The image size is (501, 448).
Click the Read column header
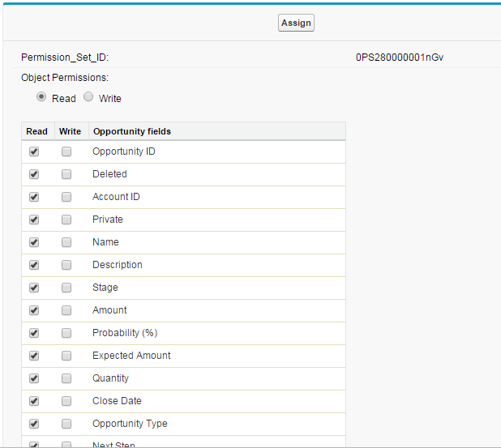37,131
